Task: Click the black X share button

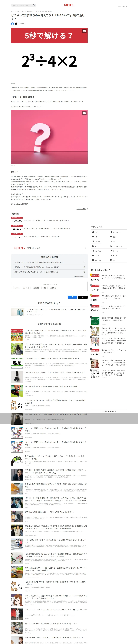Action: [83, 297]
